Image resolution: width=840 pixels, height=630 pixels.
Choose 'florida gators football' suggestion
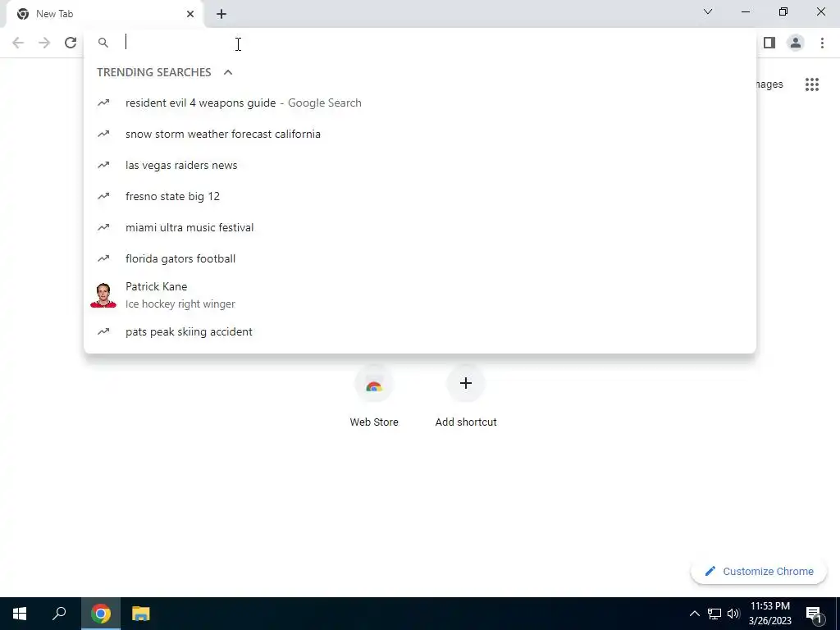[x=420, y=258]
